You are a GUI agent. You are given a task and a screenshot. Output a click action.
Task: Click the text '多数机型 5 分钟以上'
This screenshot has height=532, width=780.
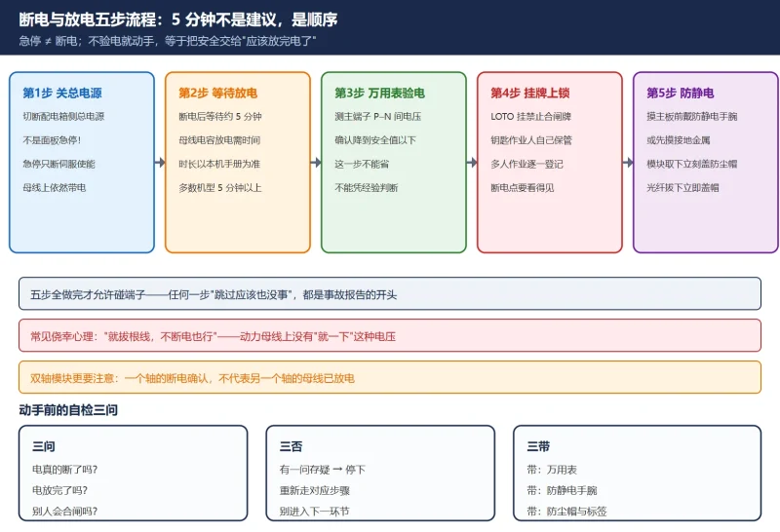coord(220,187)
